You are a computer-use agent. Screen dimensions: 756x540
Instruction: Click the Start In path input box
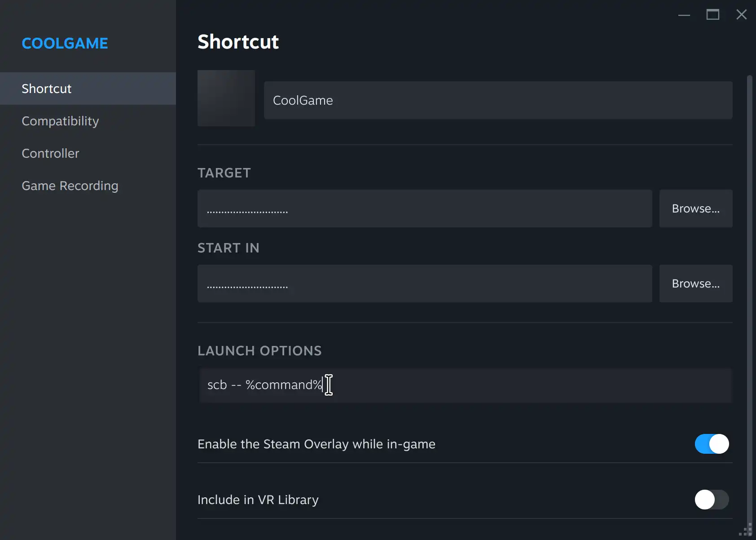click(x=424, y=283)
